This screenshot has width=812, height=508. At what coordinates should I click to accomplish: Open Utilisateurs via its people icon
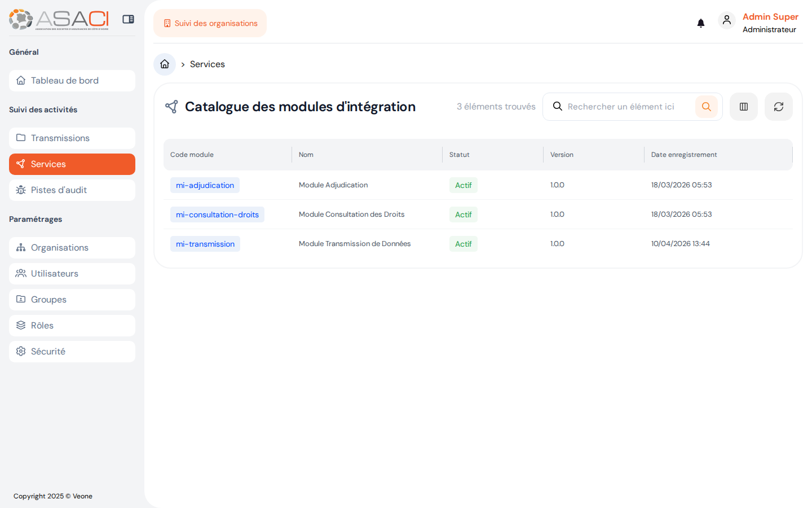(20, 273)
